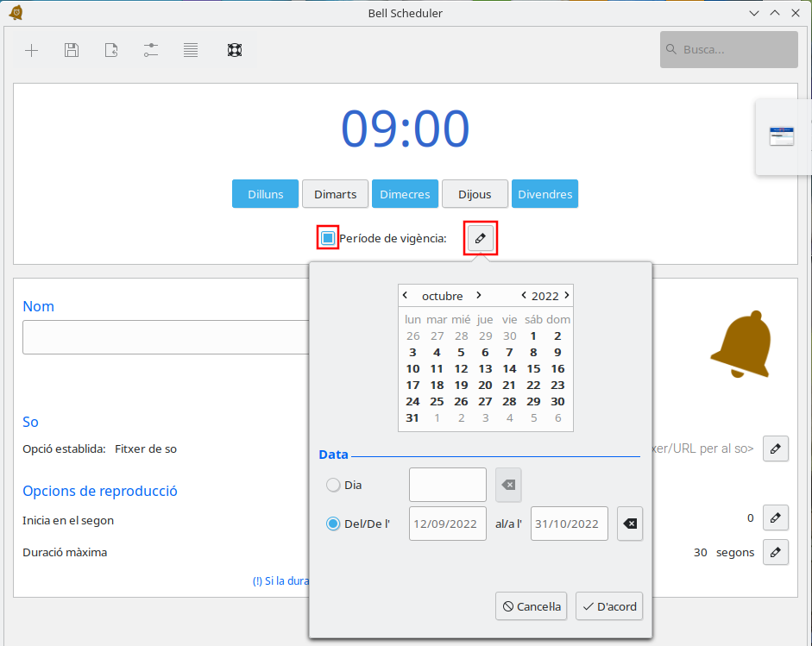Click the import file icon in toolbar
The height and width of the screenshot is (646, 812).
pos(111,50)
